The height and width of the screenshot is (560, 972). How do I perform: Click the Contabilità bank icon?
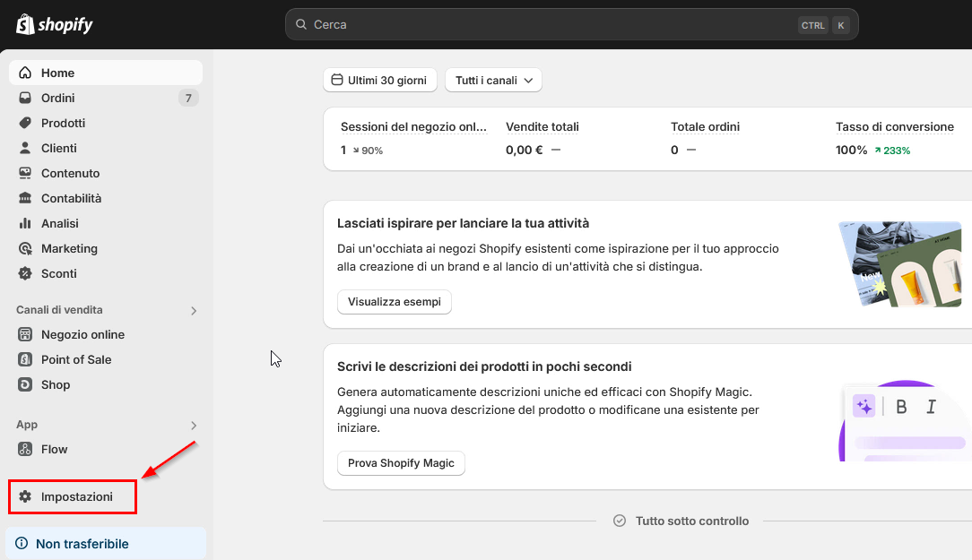click(x=25, y=198)
